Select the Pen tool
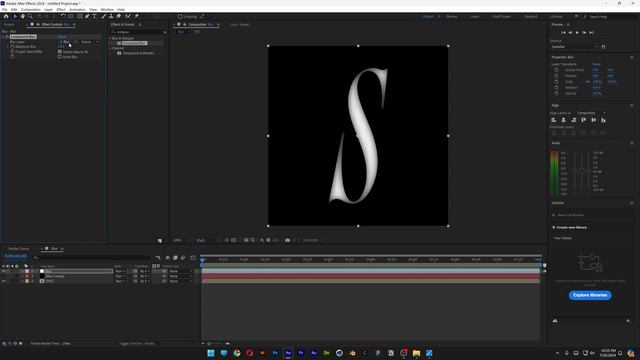 pyautogui.click(x=87, y=16)
